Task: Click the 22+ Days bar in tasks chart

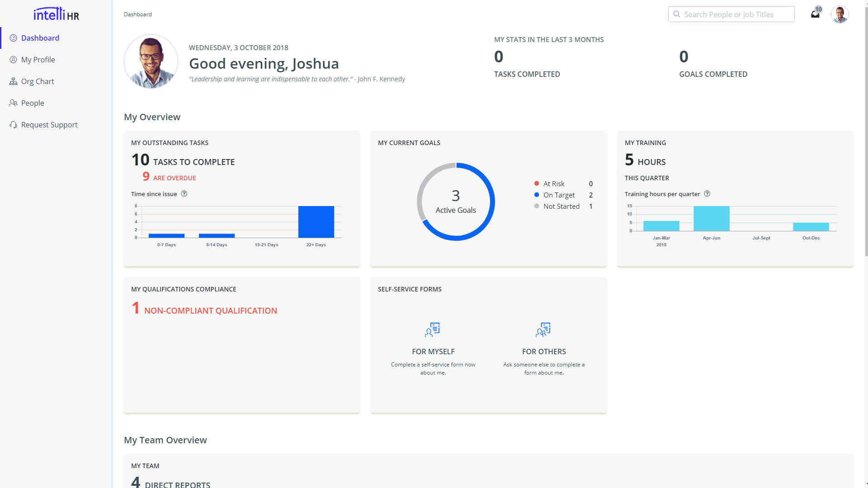Action: [x=316, y=222]
